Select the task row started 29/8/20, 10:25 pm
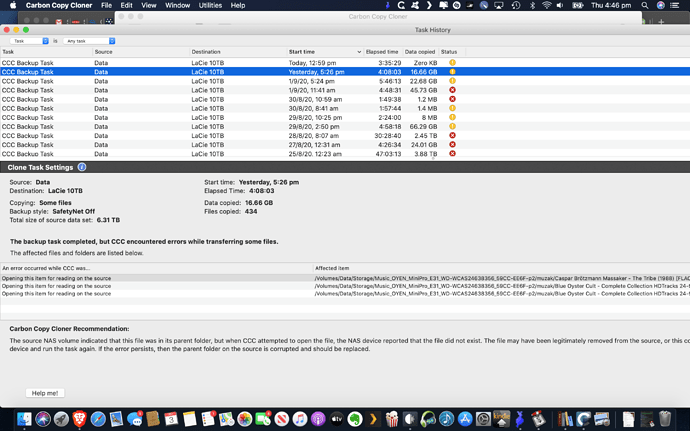 (x=345, y=118)
